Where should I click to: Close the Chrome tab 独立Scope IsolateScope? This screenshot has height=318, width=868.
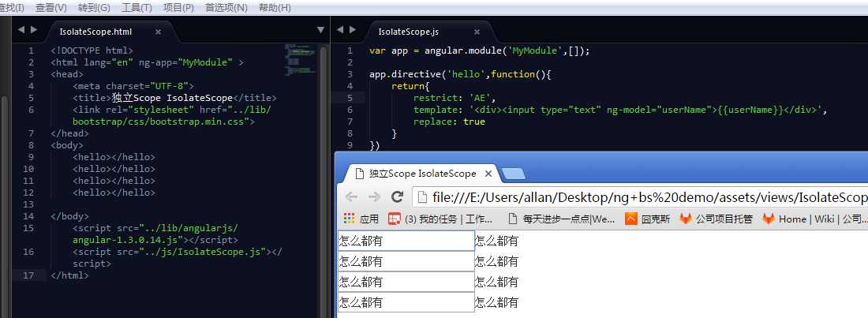[488, 174]
